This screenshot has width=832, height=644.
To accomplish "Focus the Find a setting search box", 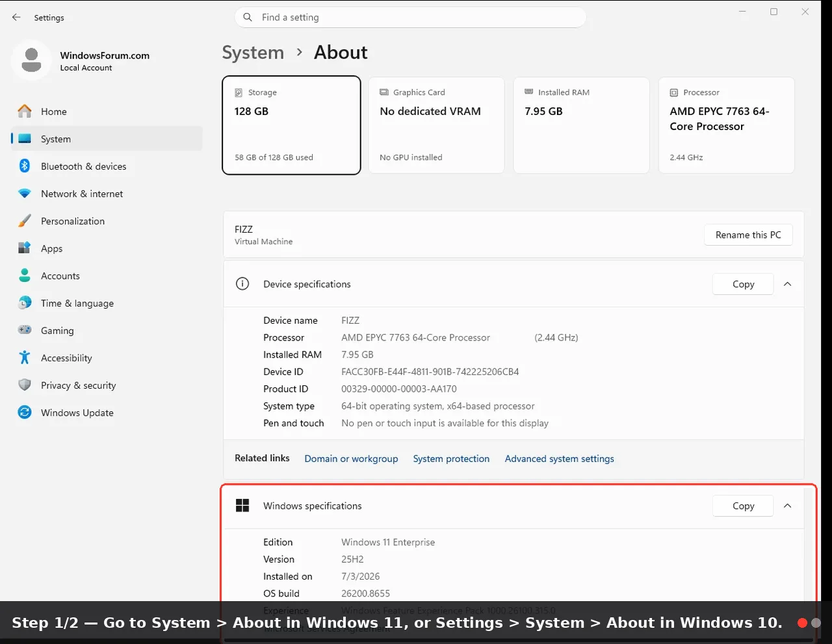I will tap(410, 18).
